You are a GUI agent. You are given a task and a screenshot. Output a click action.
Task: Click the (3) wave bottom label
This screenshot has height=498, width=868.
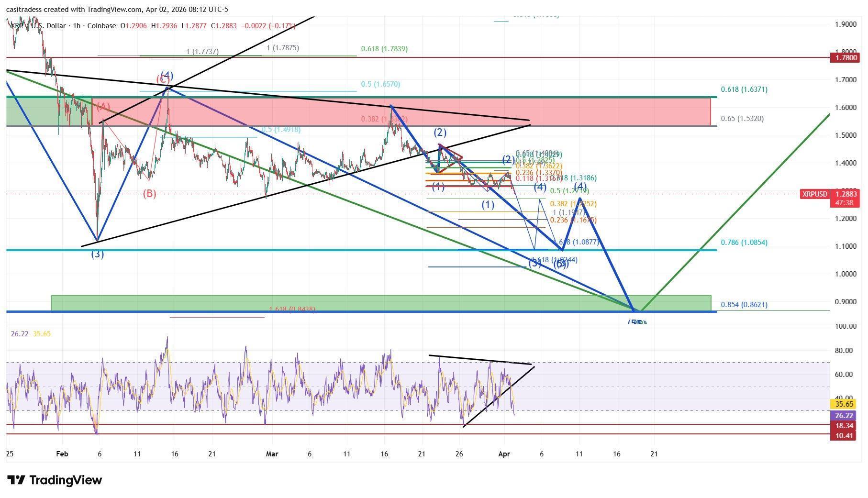(x=98, y=255)
